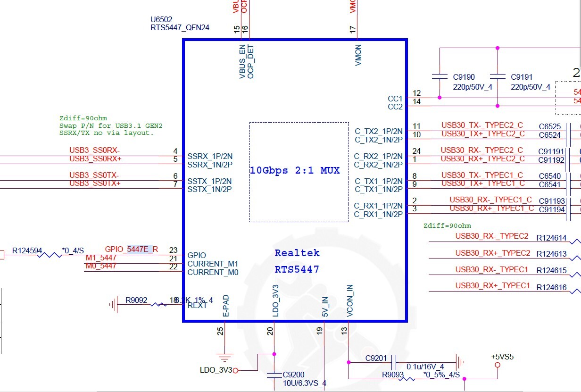Click resistor designator R124616
Image resolution: width=581 pixels, height=392 pixels.
(552, 287)
